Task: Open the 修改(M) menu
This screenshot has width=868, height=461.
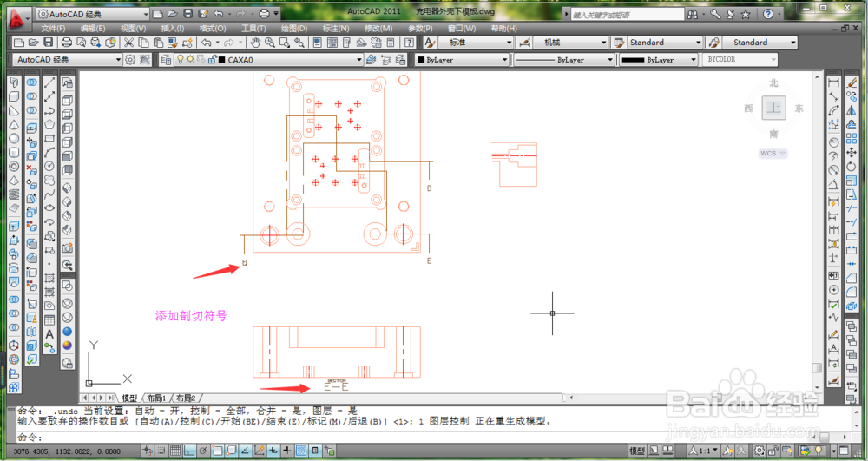Action: 378,29
